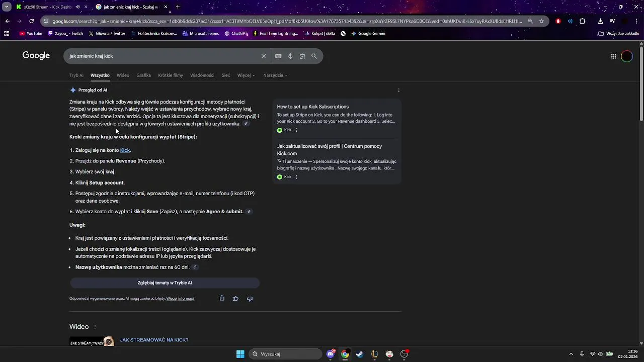Open the Kick link in step one

125,150
